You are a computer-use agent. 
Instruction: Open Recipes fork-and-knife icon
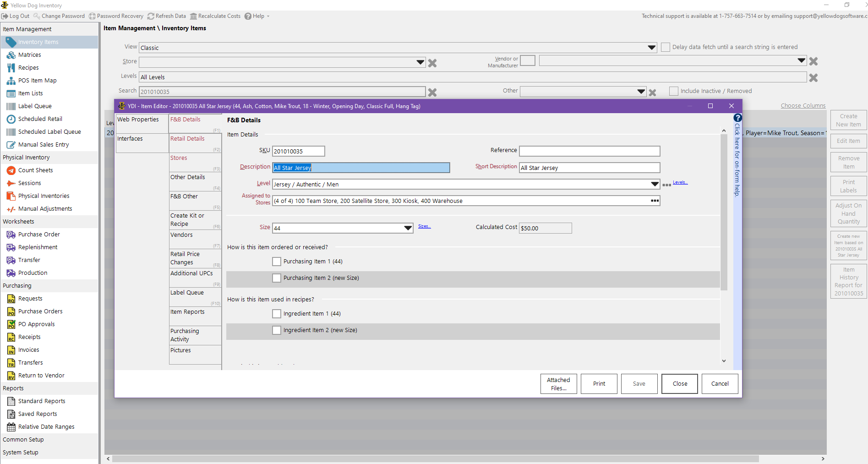pyautogui.click(x=11, y=67)
